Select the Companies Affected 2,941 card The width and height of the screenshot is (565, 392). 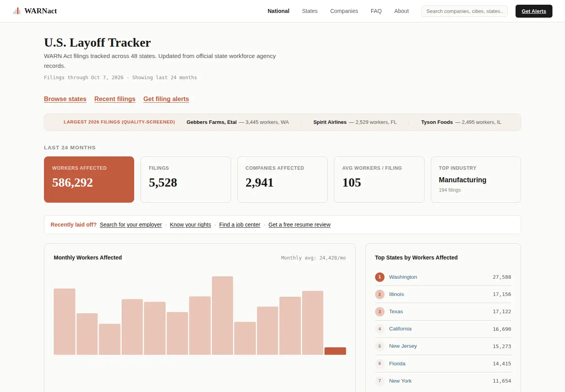282,180
